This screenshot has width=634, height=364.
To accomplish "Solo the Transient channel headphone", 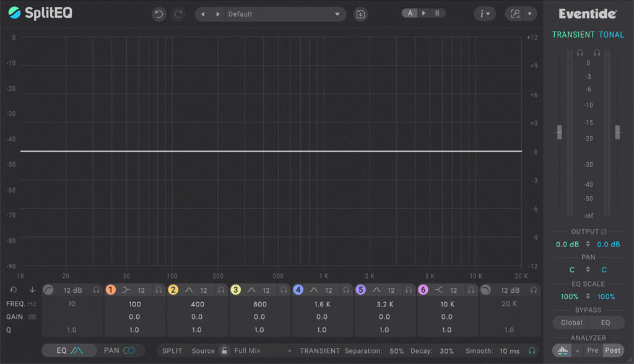I will tap(580, 53).
